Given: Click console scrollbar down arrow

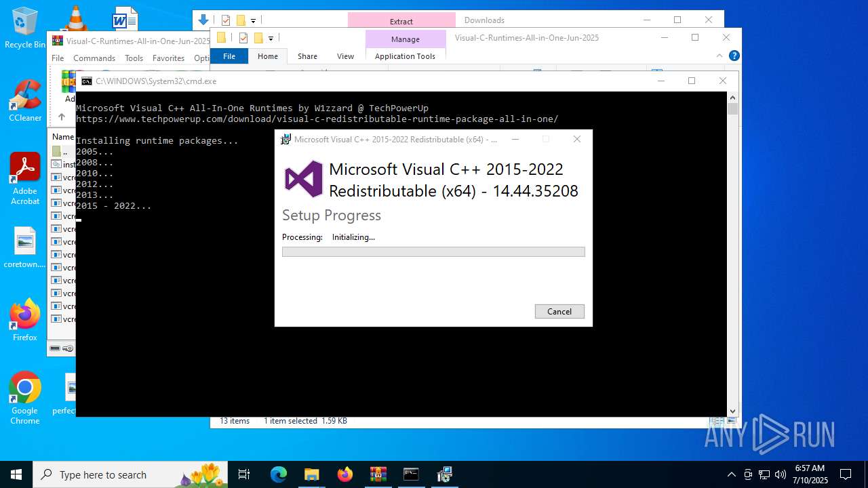Looking at the screenshot, I should click(732, 411).
